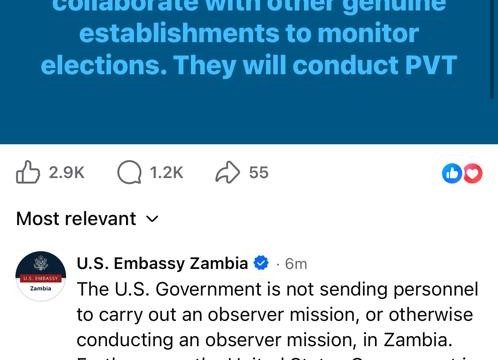Image resolution: width=498 pixels, height=360 pixels.
Task: View the 1.2K comments count
Action: (x=166, y=172)
